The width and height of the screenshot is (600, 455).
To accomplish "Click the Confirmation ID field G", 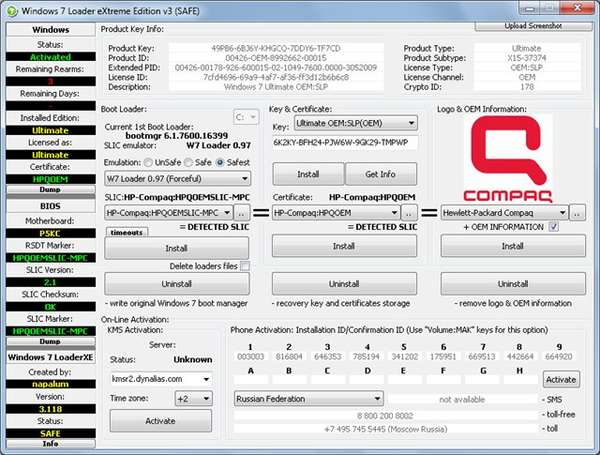I will click(x=482, y=380).
